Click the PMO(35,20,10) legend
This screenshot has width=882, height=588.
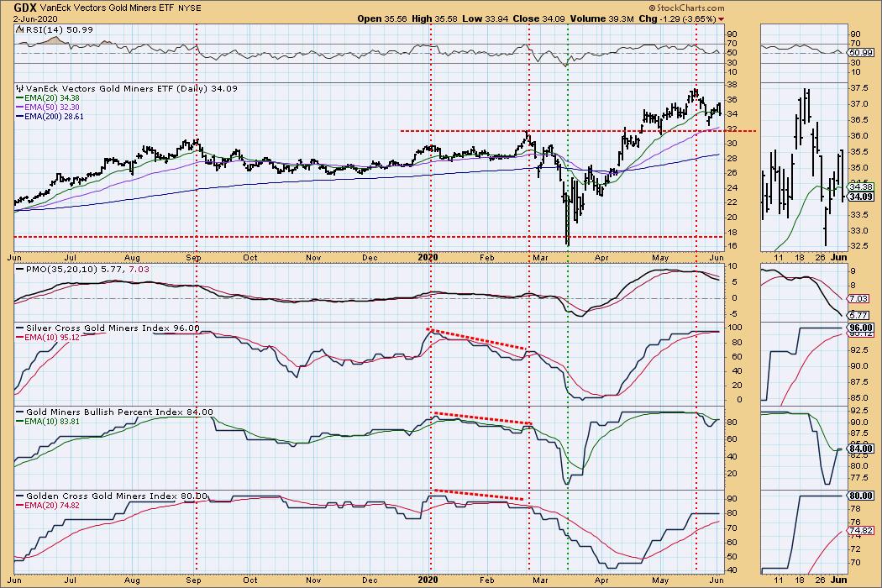coord(82,270)
